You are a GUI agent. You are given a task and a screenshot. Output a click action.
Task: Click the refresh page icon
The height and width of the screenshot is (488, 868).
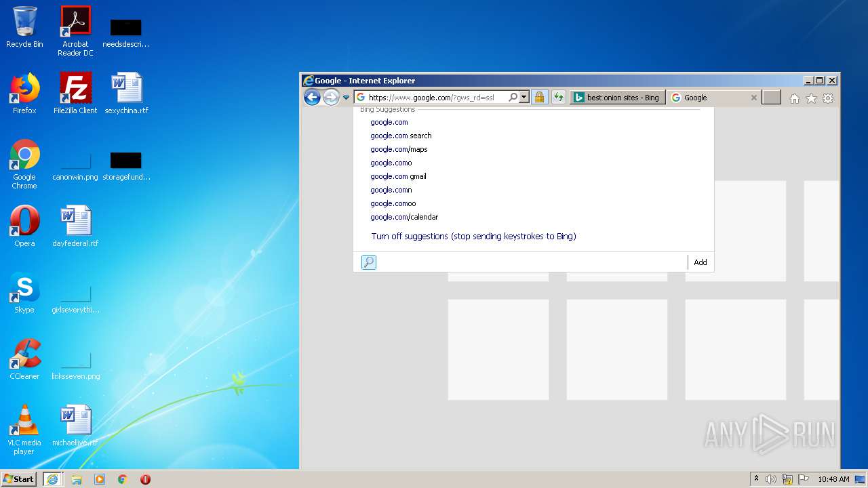click(558, 98)
